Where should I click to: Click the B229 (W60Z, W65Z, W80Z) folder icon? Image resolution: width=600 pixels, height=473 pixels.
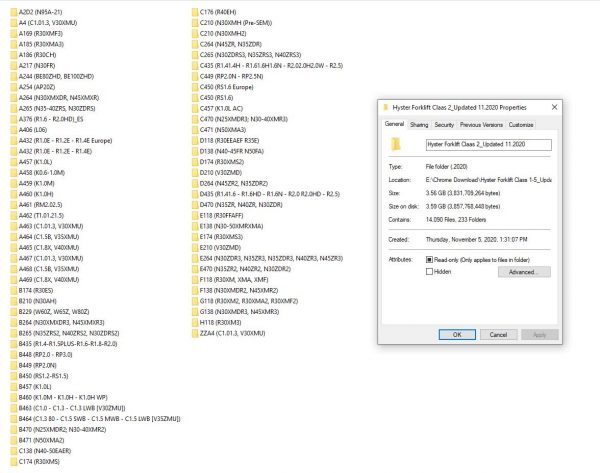14,312
